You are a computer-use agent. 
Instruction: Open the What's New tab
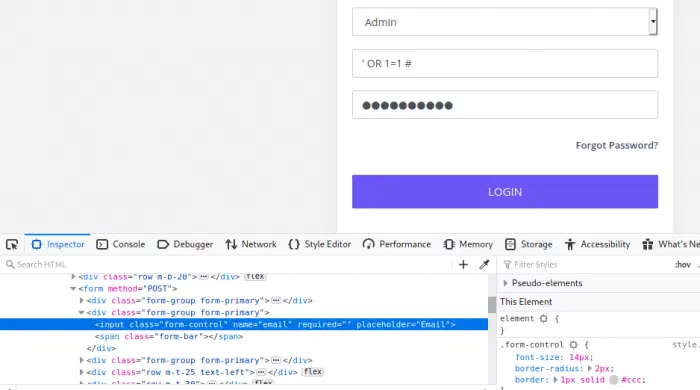pyautogui.click(x=671, y=245)
